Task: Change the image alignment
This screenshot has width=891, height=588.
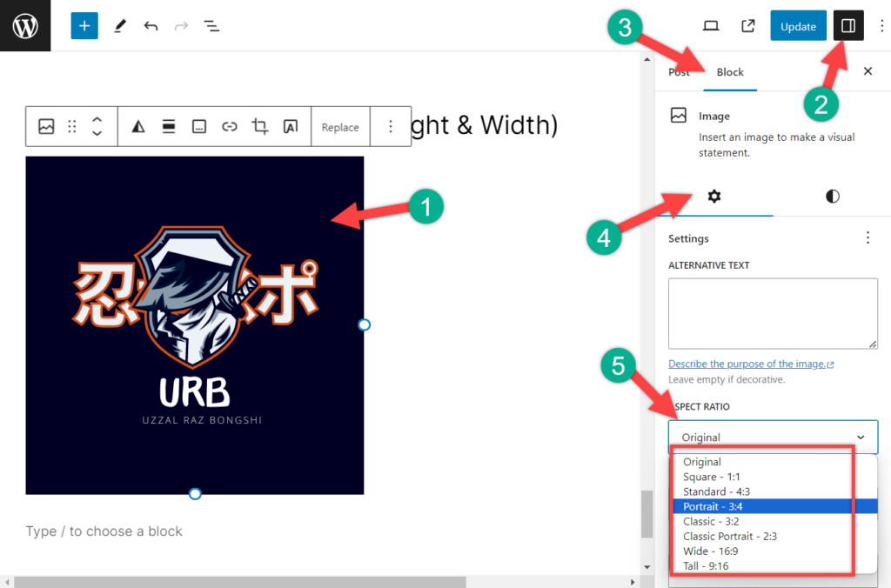Action: (x=168, y=126)
